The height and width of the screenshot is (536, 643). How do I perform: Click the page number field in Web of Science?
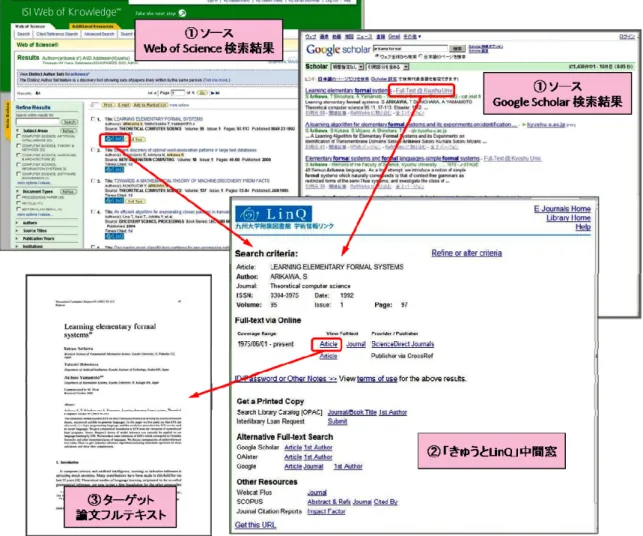coord(178,93)
